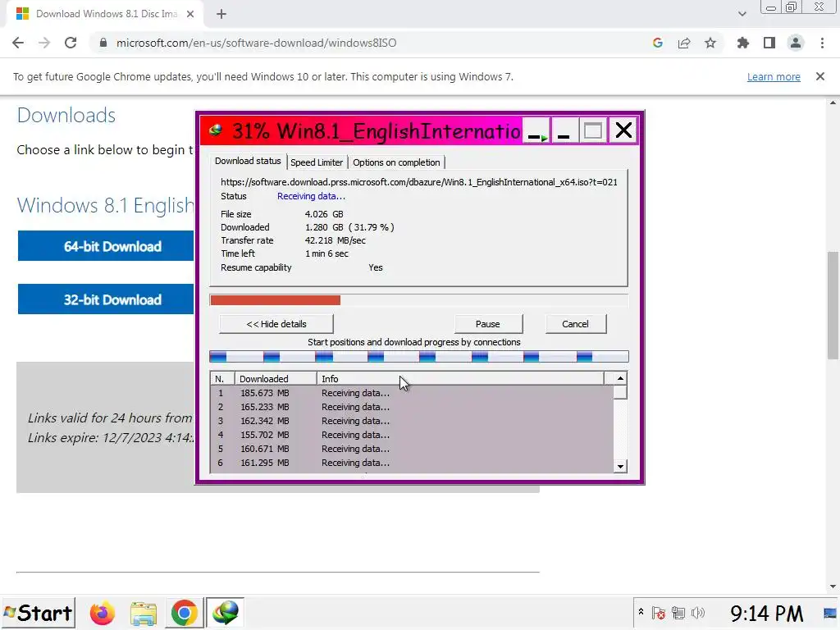
Task: Click the connections list scrollbar thumb
Action: pos(620,392)
